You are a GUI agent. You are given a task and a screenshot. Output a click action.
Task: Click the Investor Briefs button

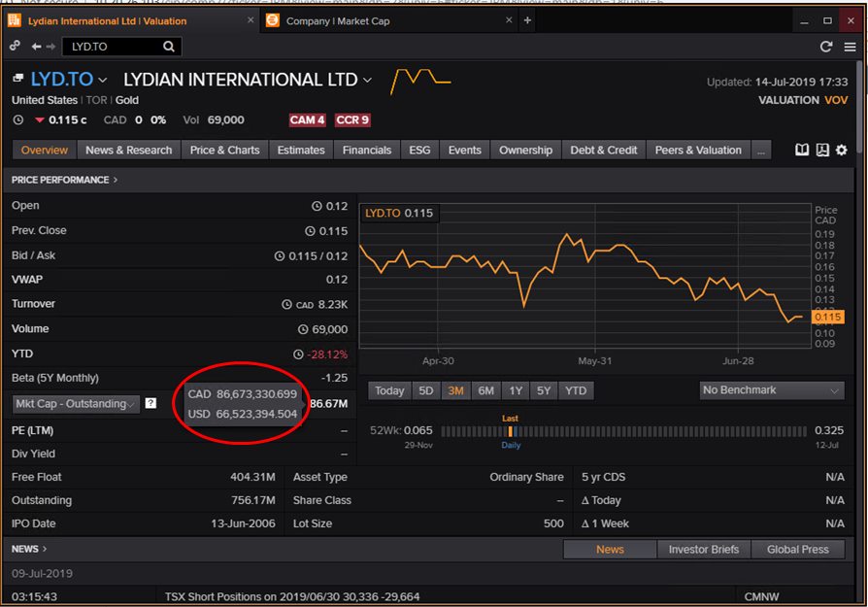coord(703,550)
